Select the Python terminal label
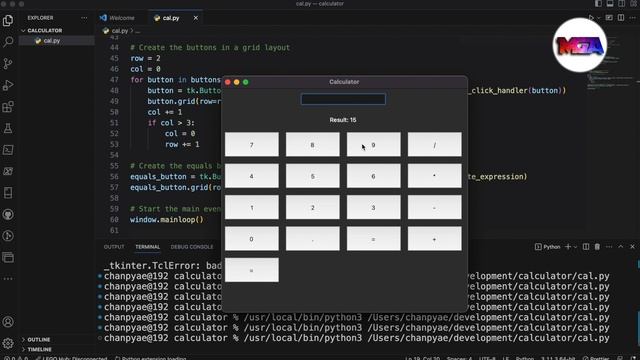Screen dimensions: 640x360 tap(547, 247)
